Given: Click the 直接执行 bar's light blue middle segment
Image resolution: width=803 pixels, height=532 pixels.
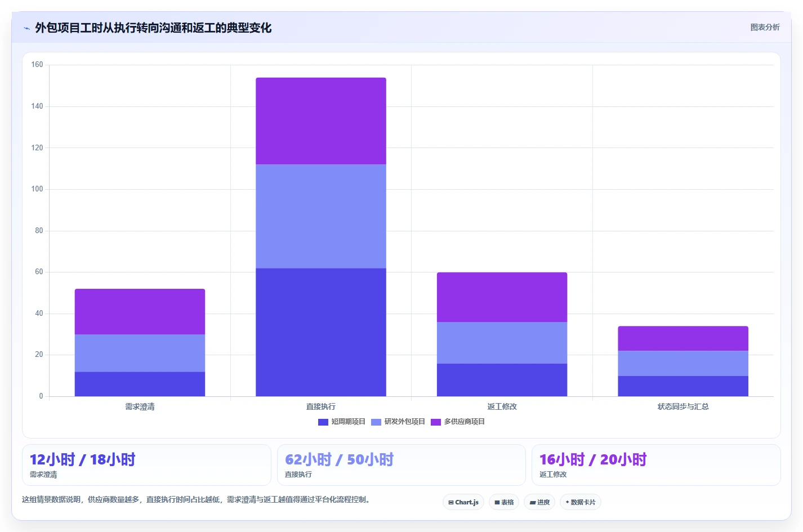Looking at the screenshot, I should pyautogui.click(x=321, y=216).
